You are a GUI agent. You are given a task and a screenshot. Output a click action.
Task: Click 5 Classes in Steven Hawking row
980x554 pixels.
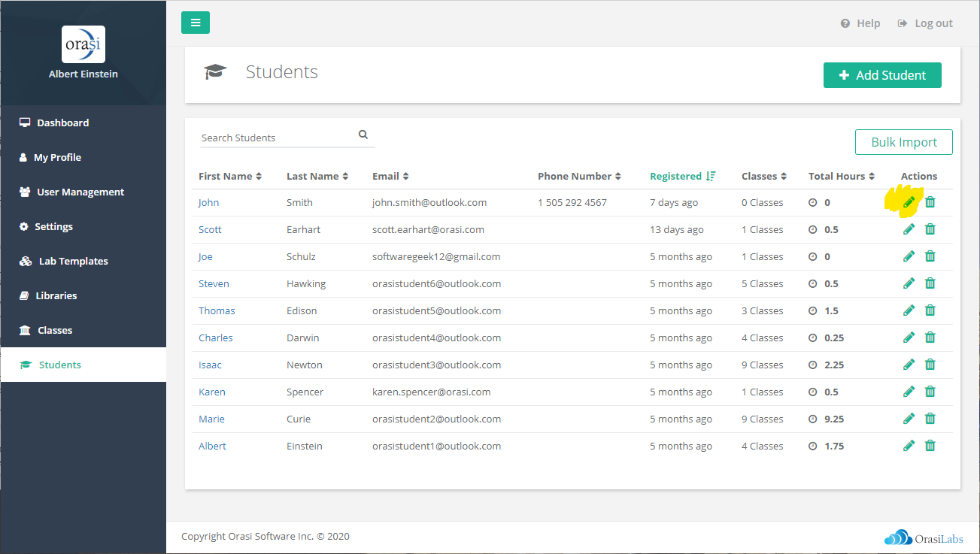pyautogui.click(x=763, y=283)
